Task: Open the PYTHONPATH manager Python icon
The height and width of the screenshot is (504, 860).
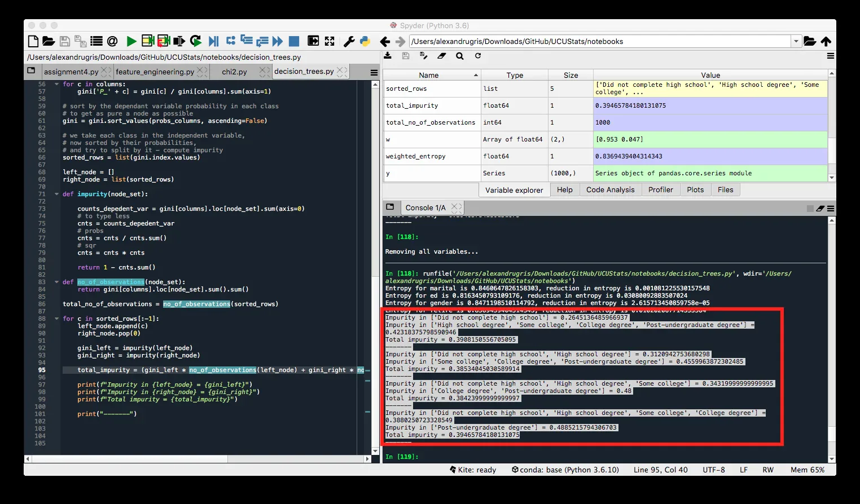Action: coord(365,41)
